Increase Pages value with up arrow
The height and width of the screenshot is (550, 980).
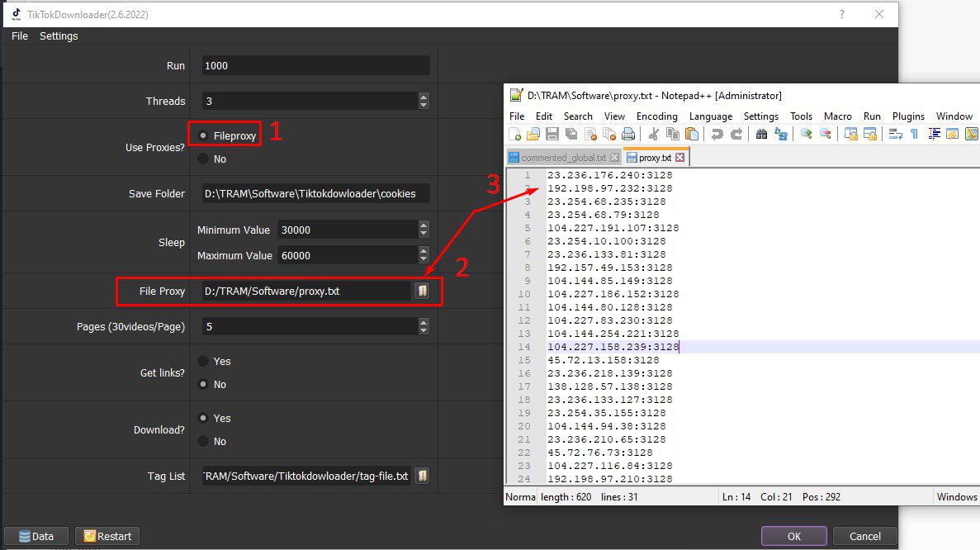pyautogui.click(x=424, y=323)
